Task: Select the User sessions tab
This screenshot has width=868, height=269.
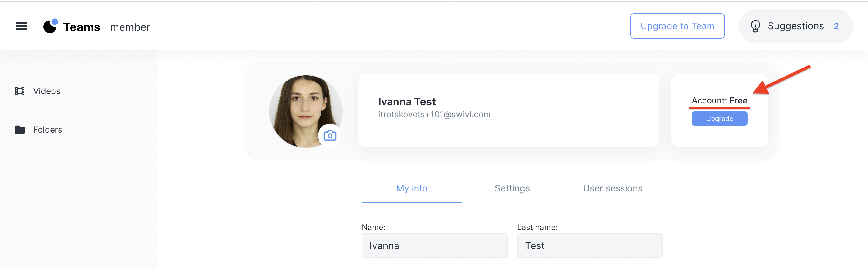Action: [x=612, y=188]
